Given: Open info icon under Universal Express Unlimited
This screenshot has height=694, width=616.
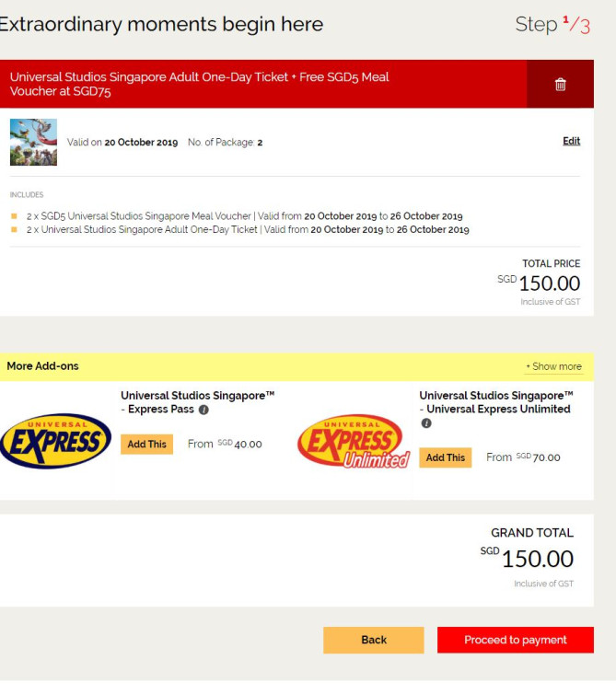Looking at the screenshot, I should click(426, 423).
